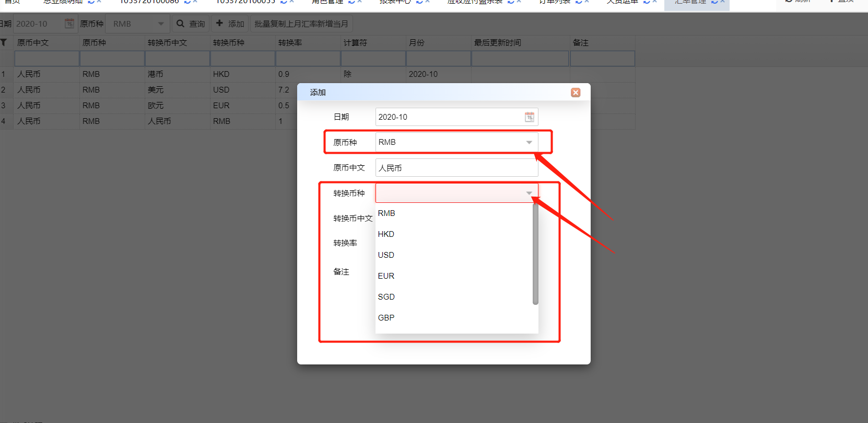Open the calendar icon in the 添加 dialog's 日期 field

click(x=530, y=117)
